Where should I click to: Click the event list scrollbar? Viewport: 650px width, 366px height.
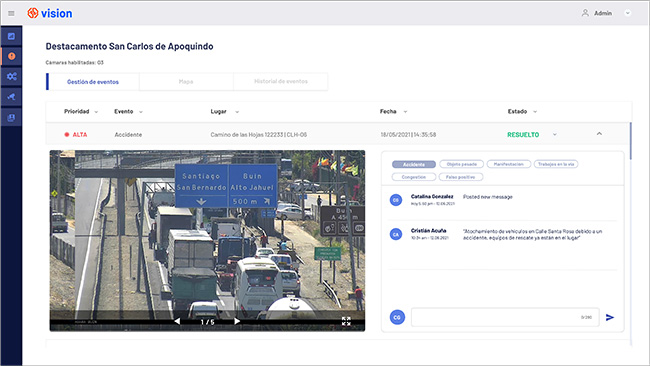pos(631,141)
